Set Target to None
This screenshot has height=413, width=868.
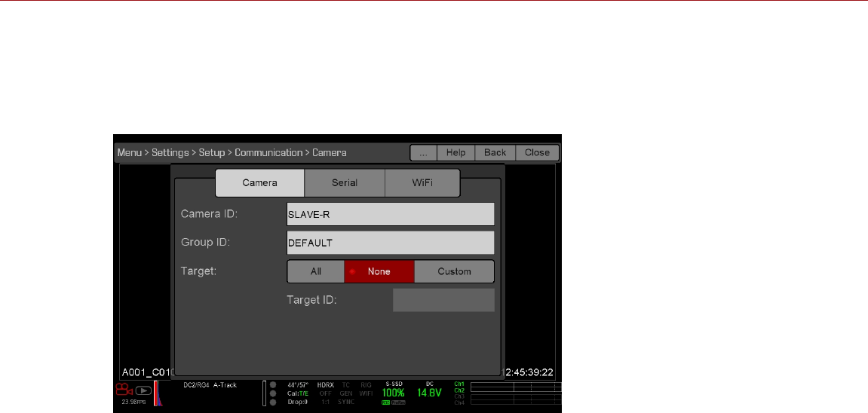point(379,271)
